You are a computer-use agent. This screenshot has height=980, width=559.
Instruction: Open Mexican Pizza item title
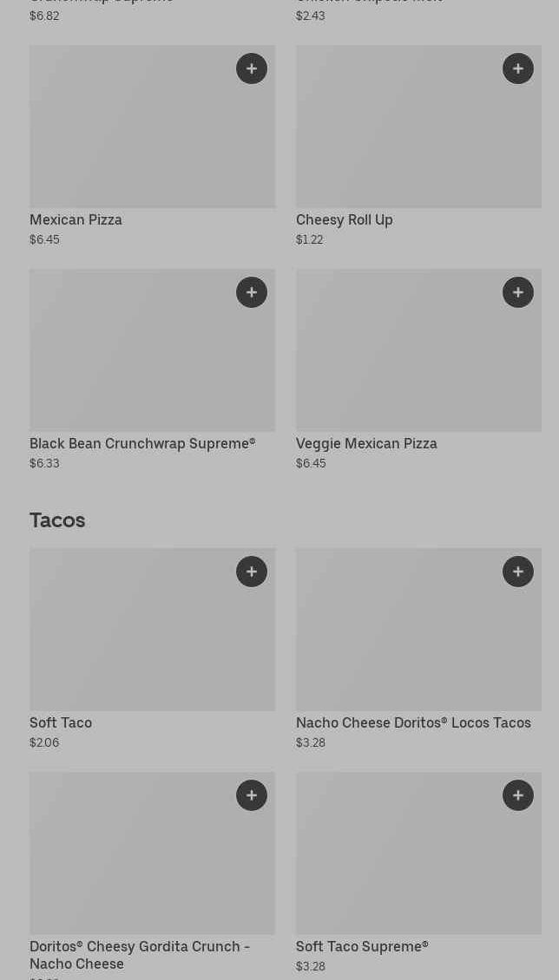coord(76,220)
